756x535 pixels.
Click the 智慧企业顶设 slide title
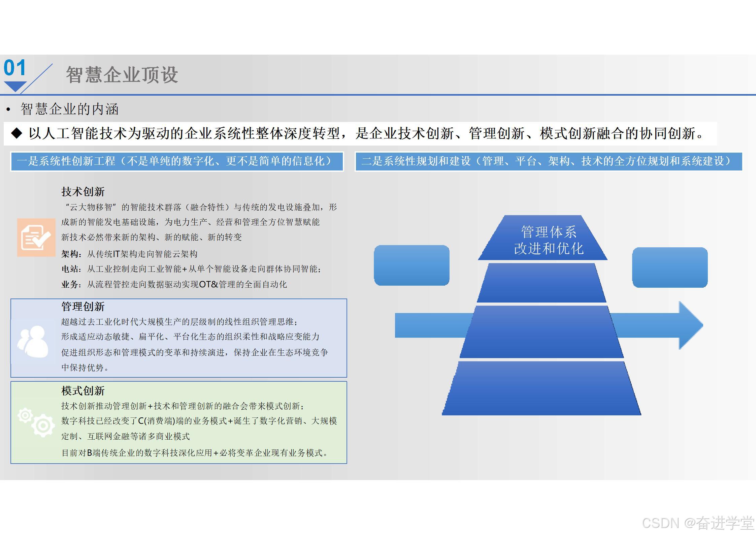pyautogui.click(x=122, y=75)
